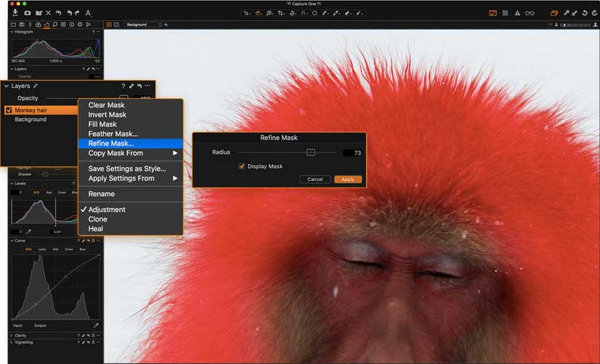Click the Radius value field showing 73
The image size is (600, 364).
pyautogui.click(x=352, y=153)
